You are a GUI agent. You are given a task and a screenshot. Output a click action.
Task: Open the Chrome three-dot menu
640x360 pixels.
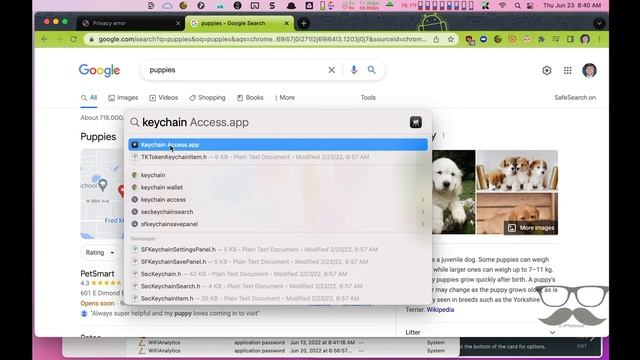599,39
